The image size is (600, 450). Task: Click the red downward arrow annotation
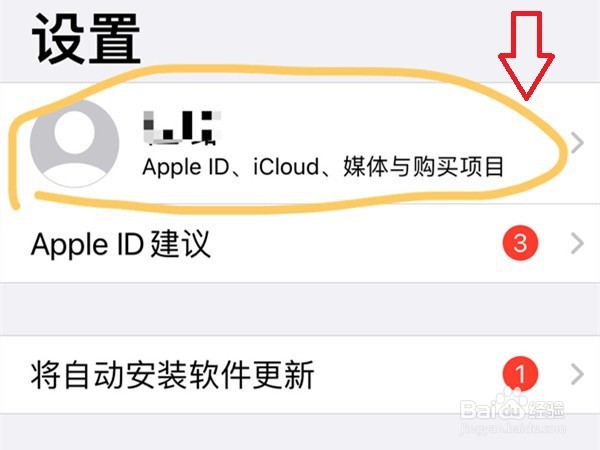pos(526,56)
